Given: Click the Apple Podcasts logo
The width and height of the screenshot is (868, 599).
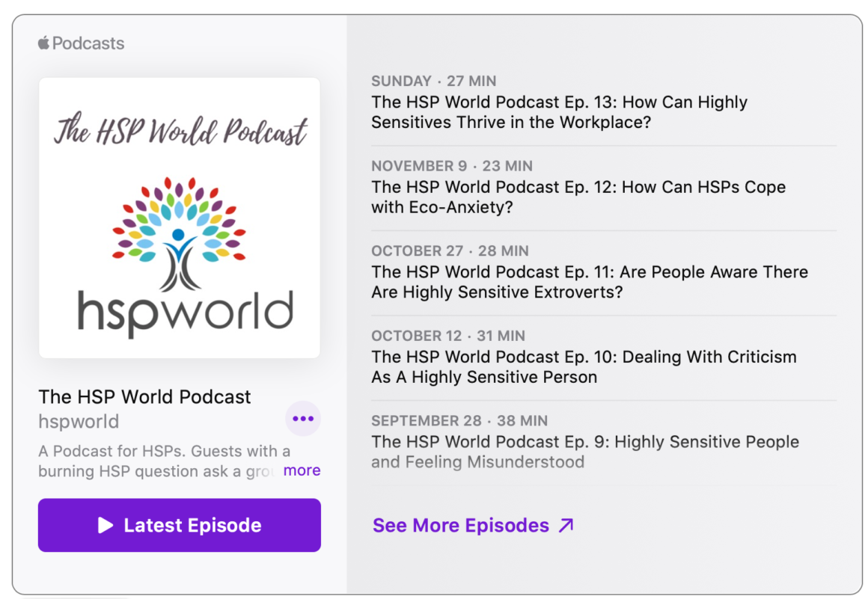Looking at the screenshot, I should tap(82, 43).
